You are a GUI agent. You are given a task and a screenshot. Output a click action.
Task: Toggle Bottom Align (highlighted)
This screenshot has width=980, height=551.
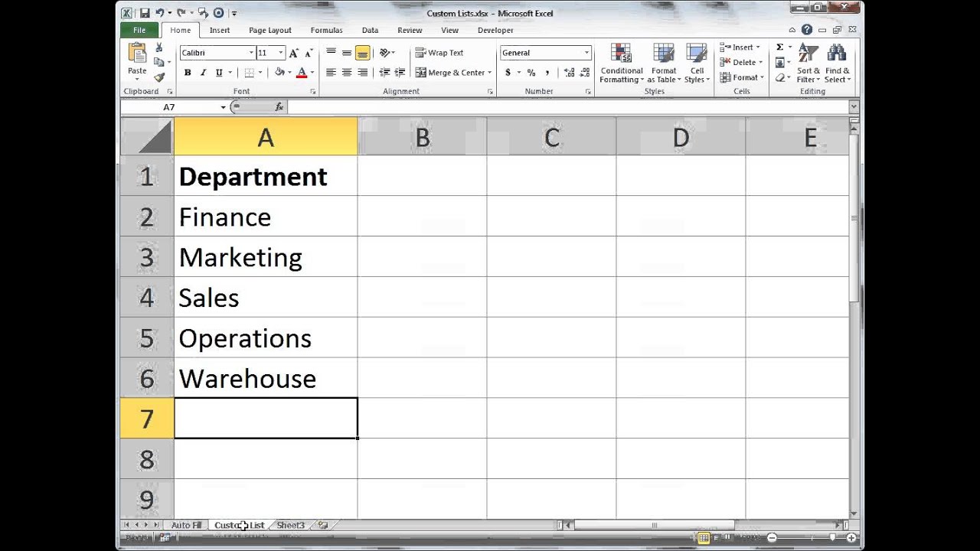pyautogui.click(x=362, y=53)
